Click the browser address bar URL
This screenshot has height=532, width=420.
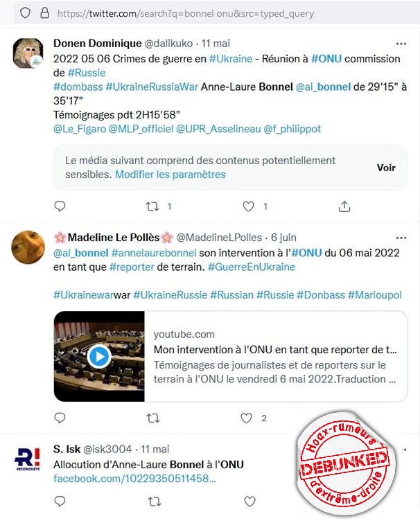point(185,14)
